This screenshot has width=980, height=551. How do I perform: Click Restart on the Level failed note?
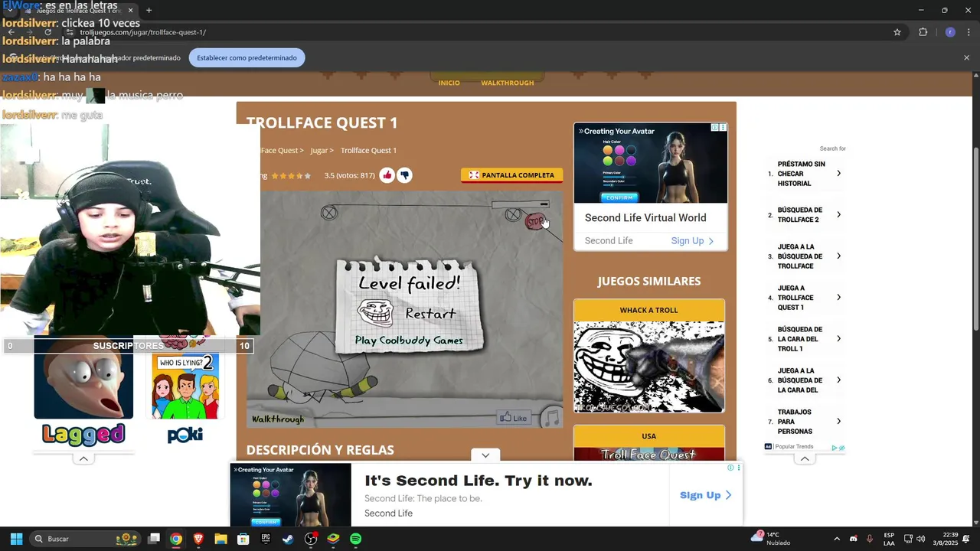coord(430,314)
